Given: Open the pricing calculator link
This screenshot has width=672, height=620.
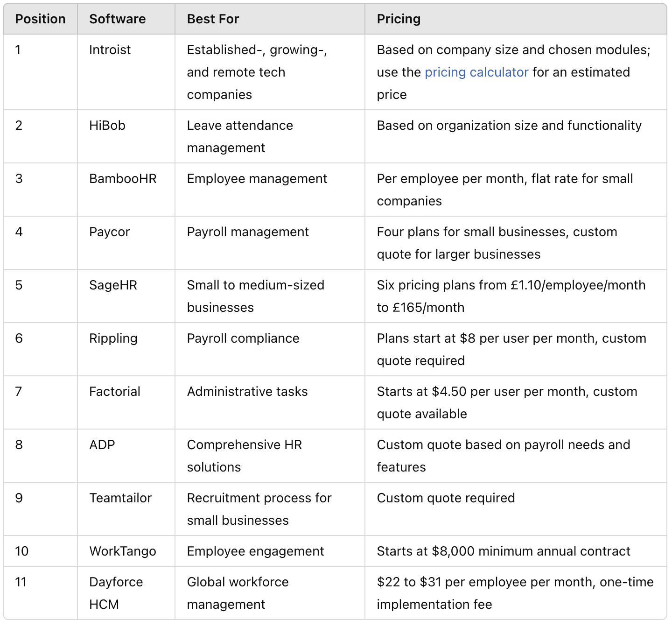Looking at the screenshot, I should [x=476, y=72].
